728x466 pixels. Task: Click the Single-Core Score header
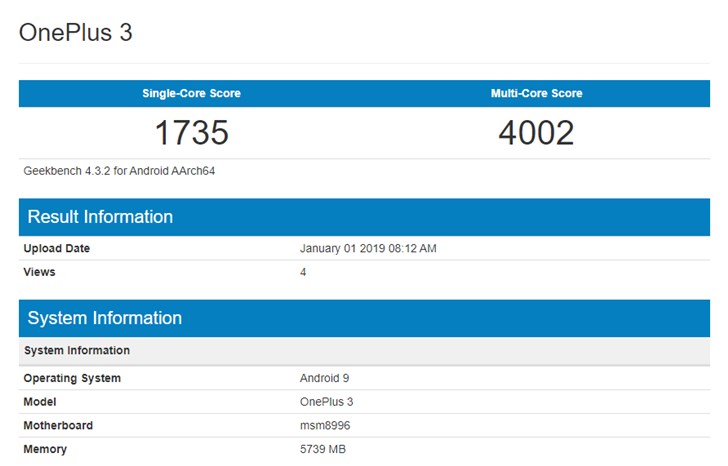[x=191, y=93]
